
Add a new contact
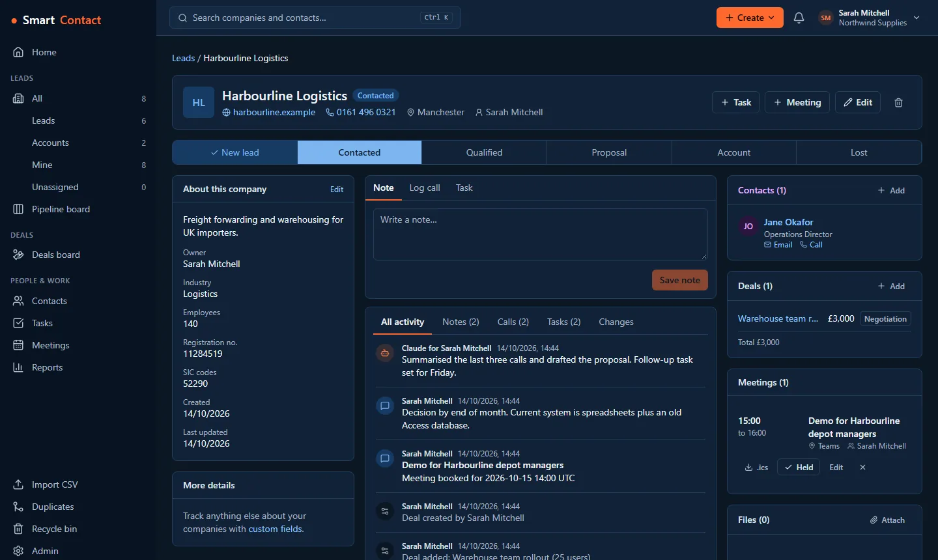pyautogui.click(x=891, y=190)
